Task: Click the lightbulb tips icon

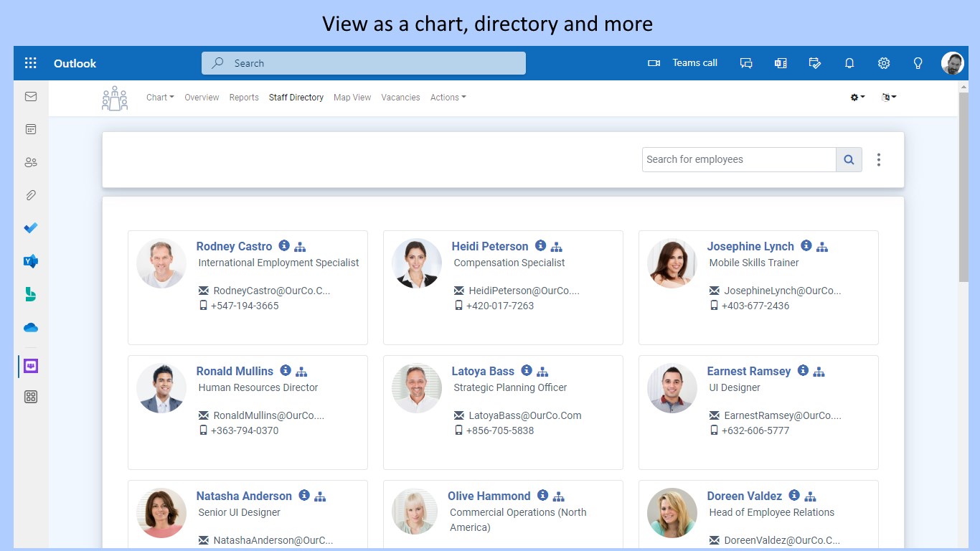Action: [x=918, y=63]
